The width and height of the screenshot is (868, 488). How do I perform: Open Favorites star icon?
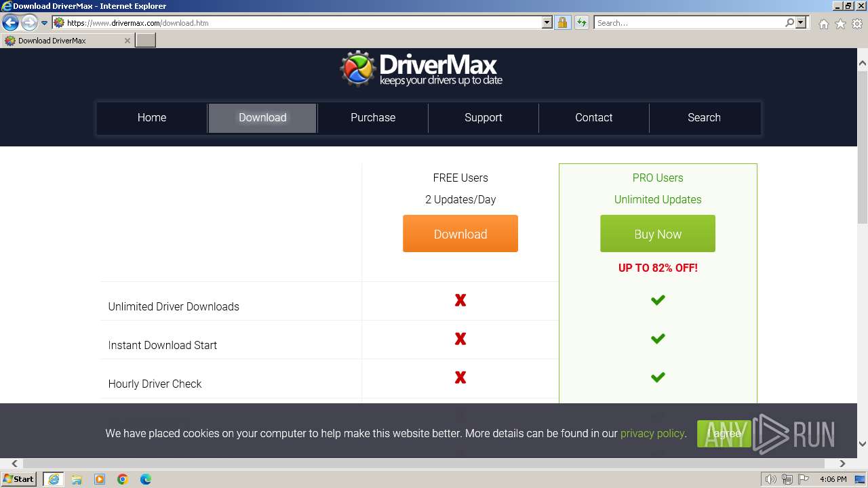click(840, 24)
